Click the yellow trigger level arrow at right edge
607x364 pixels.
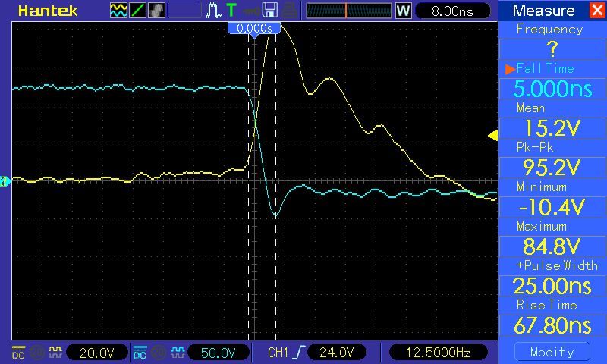pos(492,136)
